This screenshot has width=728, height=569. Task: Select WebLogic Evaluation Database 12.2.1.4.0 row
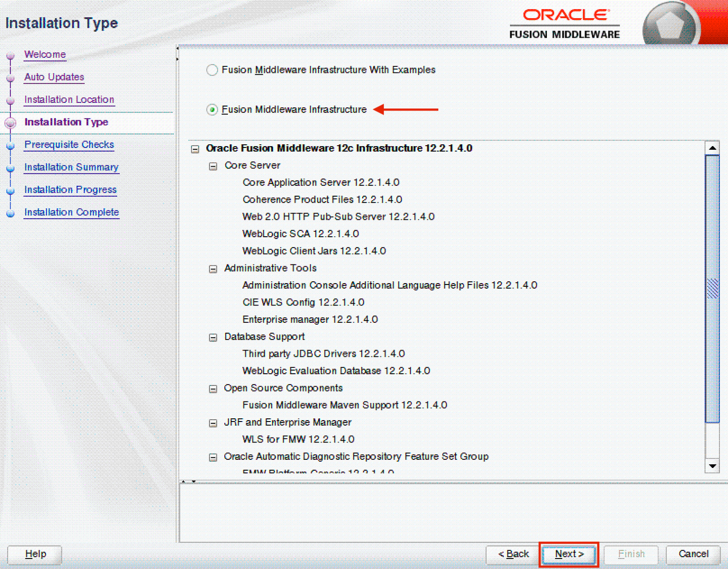(336, 371)
